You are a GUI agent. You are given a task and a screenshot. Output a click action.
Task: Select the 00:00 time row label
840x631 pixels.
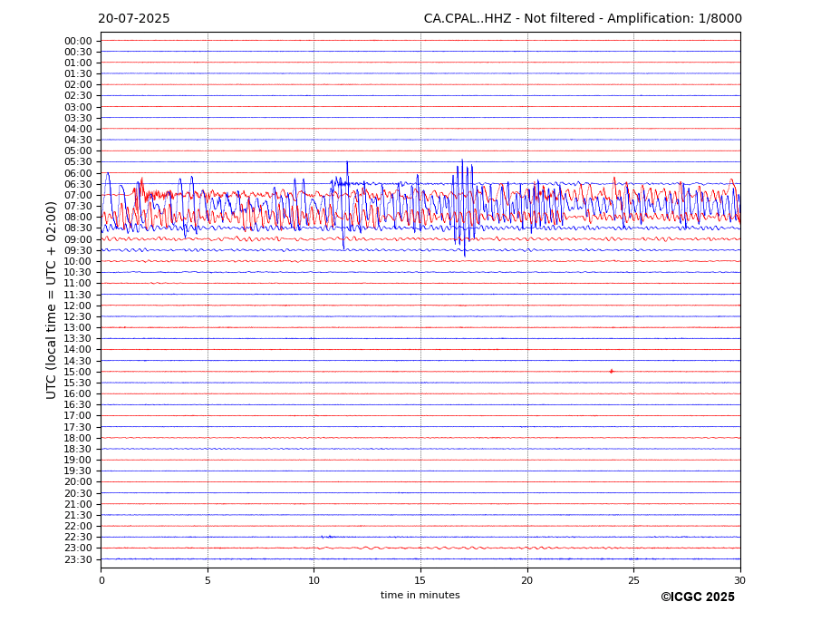coord(78,42)
